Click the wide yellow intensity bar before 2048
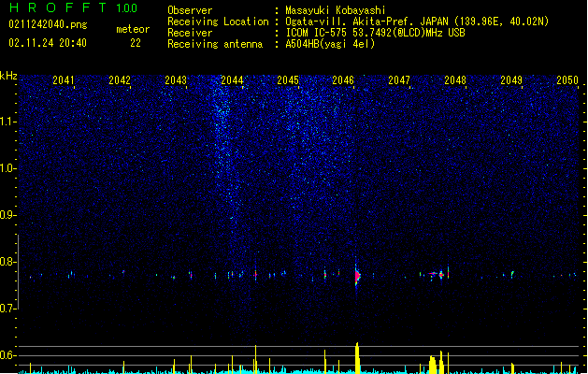Viewport: 588px width, 374px height. pos(433,365)
